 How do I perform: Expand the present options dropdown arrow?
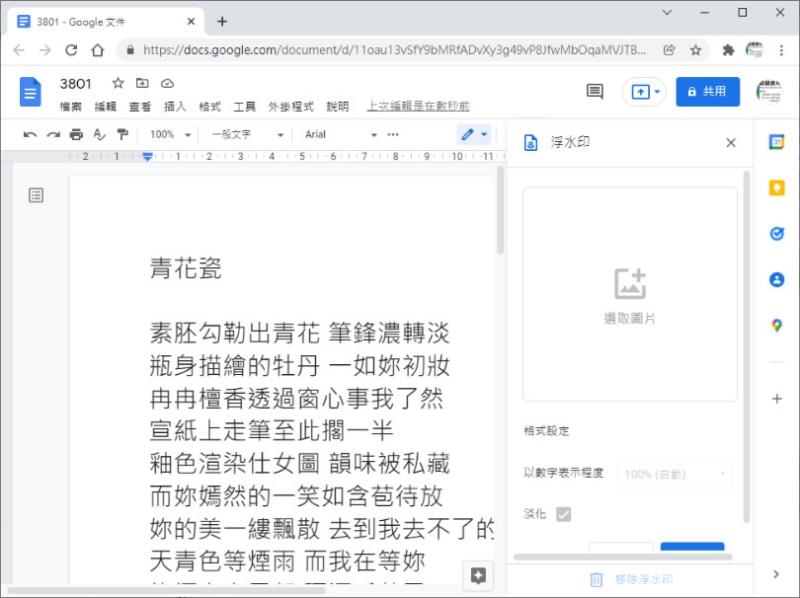(657, 92)
